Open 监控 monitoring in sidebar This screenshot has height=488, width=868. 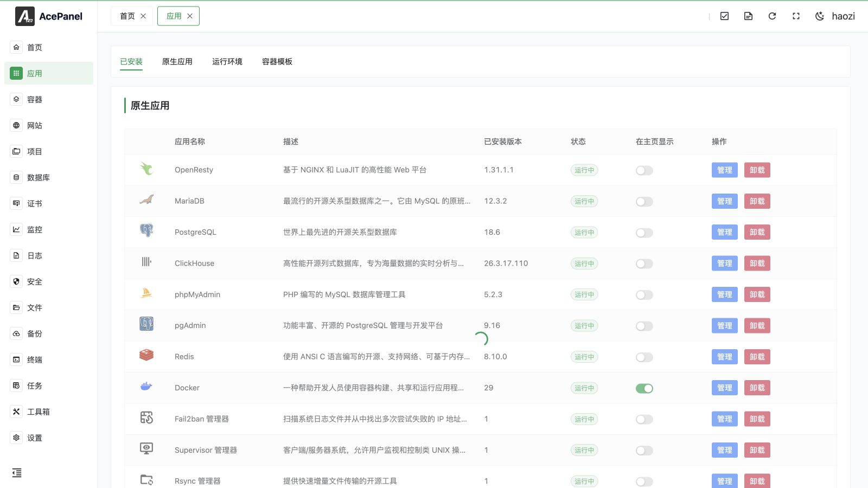(49, 229)
